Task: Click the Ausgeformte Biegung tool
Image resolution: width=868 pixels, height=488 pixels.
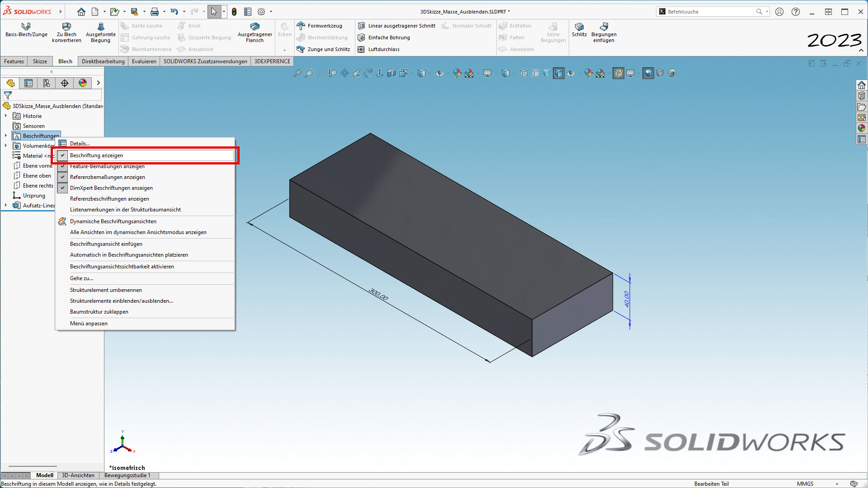Action: (x=101, y=33)
